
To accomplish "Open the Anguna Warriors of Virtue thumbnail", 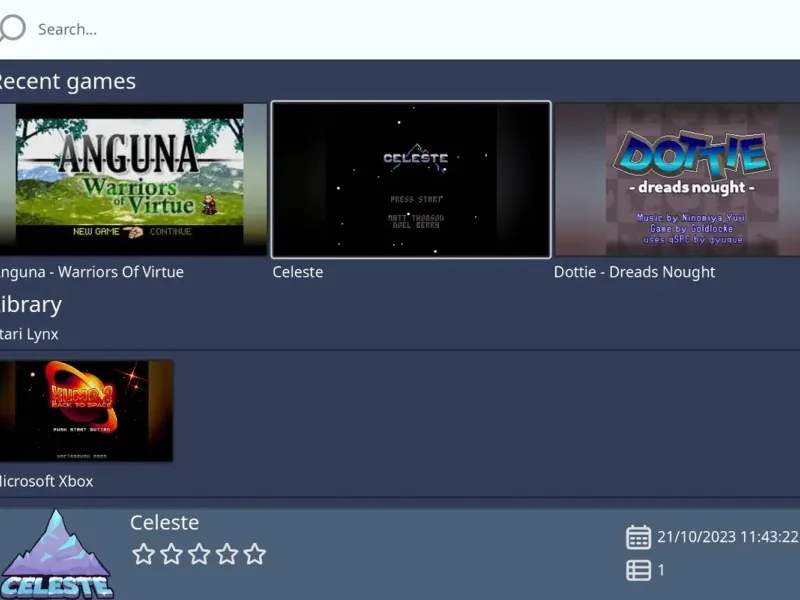I will point(133,180).
